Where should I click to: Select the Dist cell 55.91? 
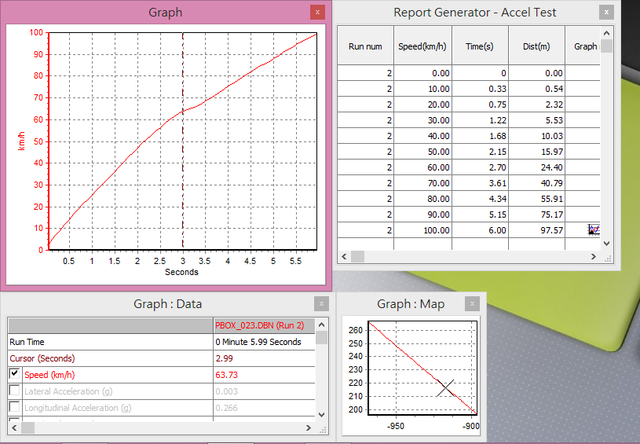point(537,199)
